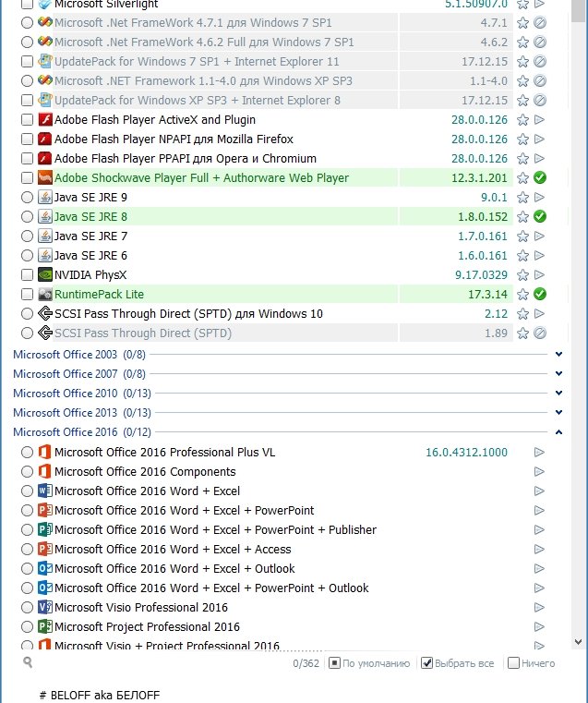588x703 pixels.
Task: Star the Java SE JRE 7 entry
Action: tap(522, 236)
